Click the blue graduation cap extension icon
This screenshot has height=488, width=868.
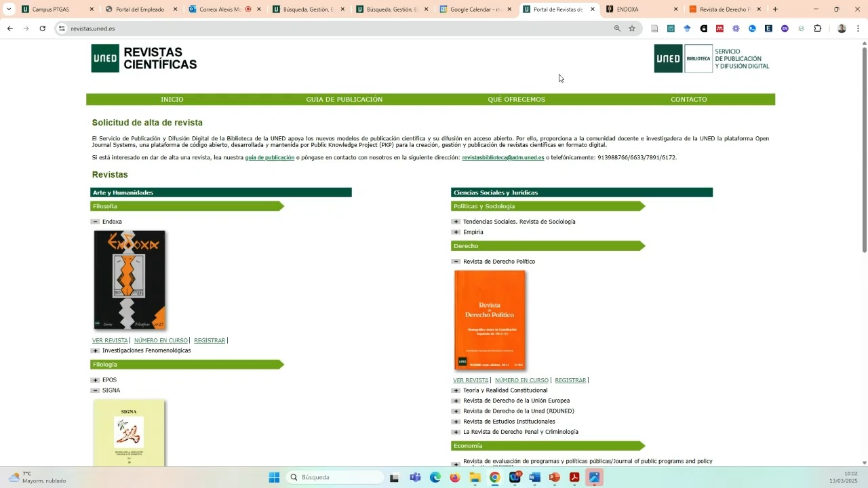(687, 28)
